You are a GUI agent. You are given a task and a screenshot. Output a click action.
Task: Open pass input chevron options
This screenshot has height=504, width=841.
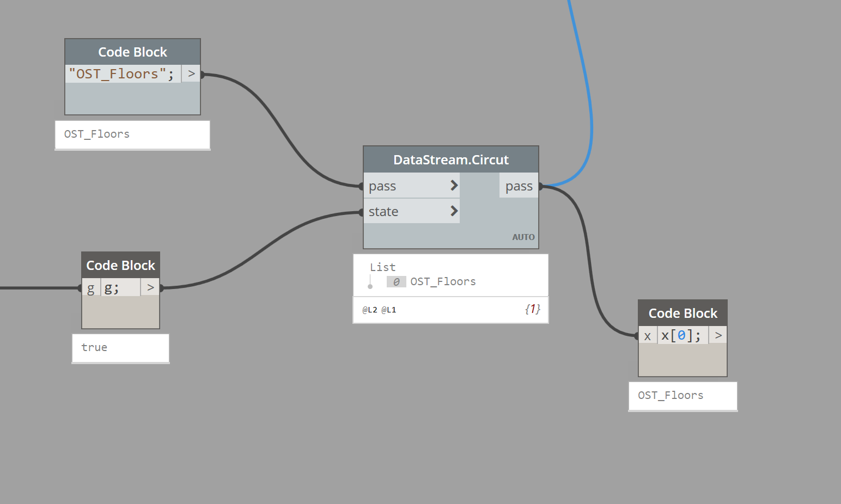[454, 186]
